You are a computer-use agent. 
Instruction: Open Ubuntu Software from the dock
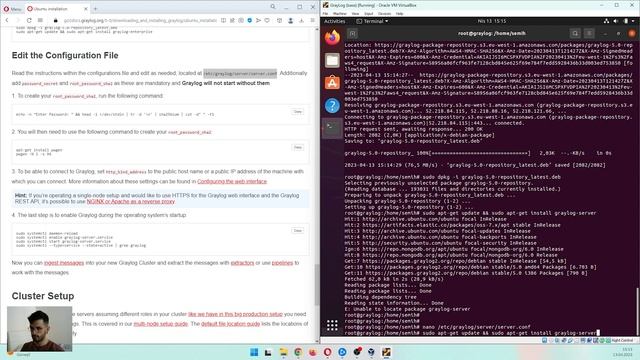pos(332,83)
